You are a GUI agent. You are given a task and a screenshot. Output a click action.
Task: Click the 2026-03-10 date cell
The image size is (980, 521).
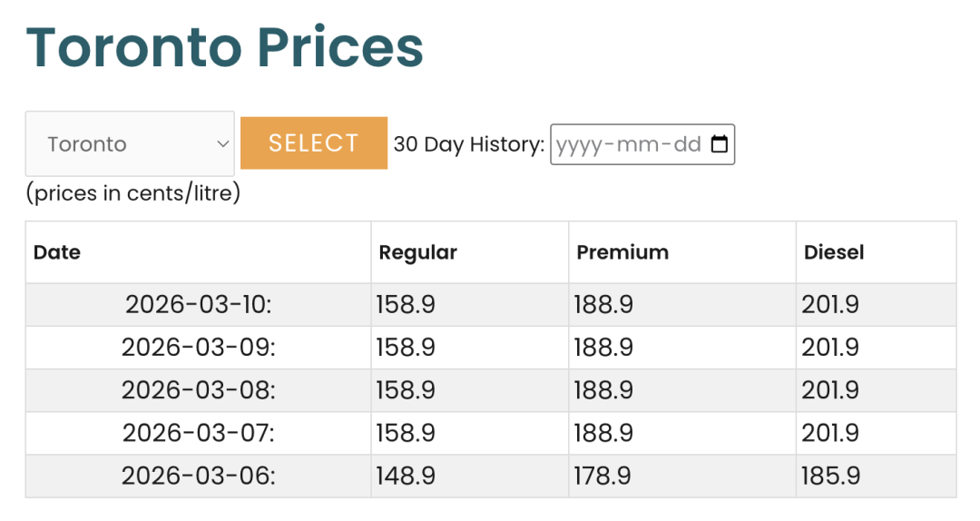coord(199,305)
